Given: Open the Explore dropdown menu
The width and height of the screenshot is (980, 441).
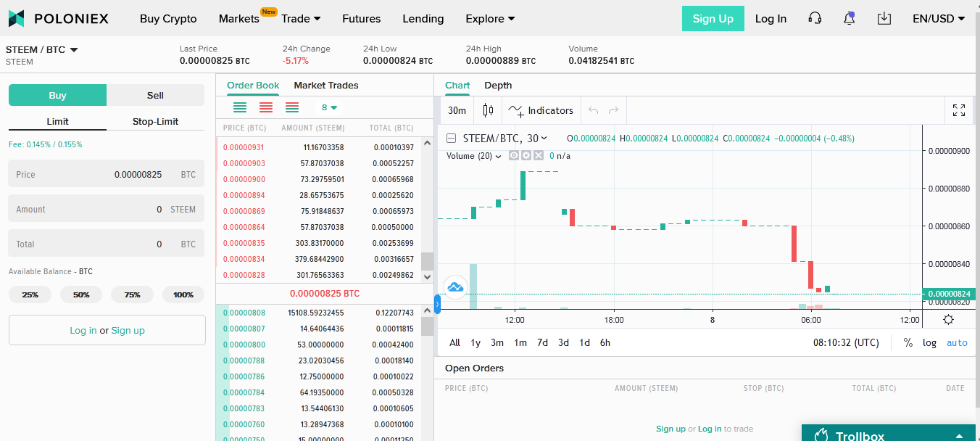Looking at the screenshot, I should (490, 19).
